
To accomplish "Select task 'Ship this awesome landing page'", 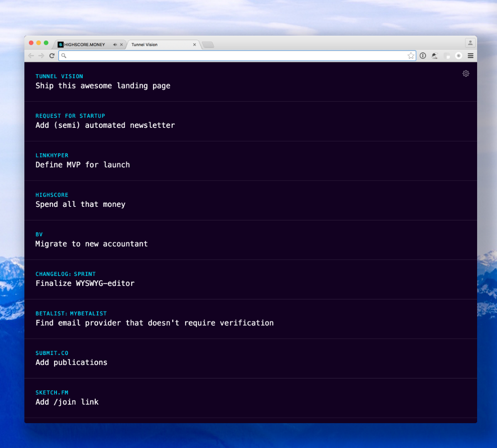I will [x=103, y=86].
